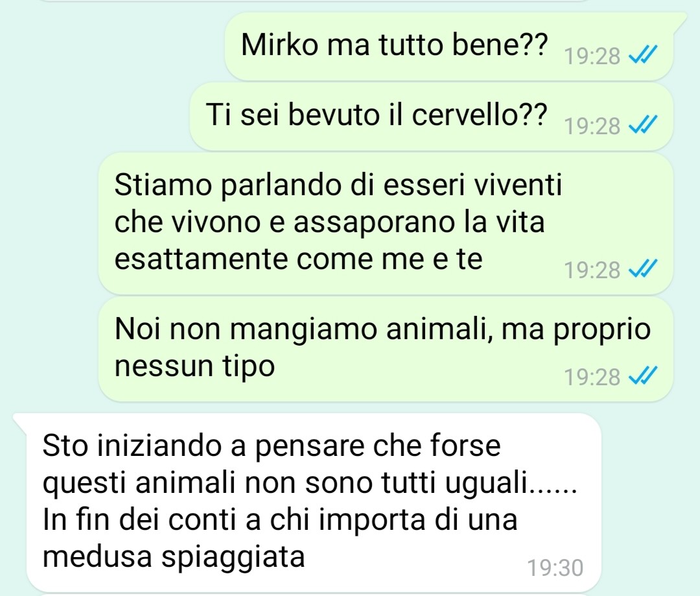Select the received 'Sto iniziando a pensare' message
700x596 pixels.
(314, 503)
